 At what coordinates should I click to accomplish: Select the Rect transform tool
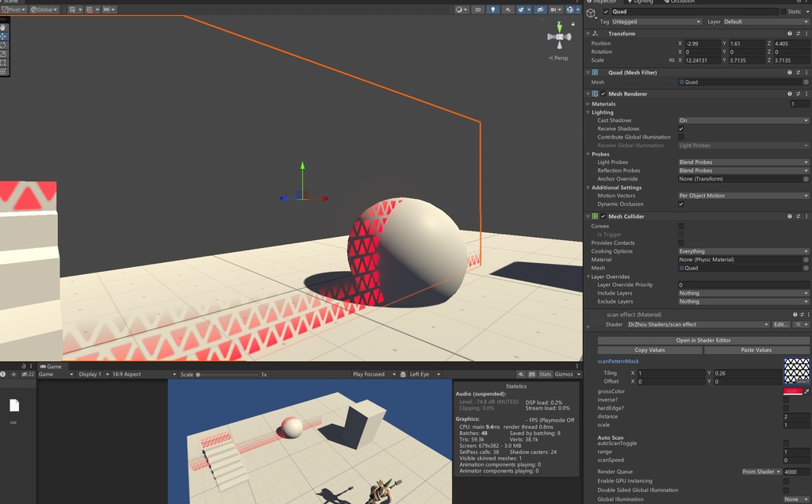pyautogui.click(x=4, y=63)
